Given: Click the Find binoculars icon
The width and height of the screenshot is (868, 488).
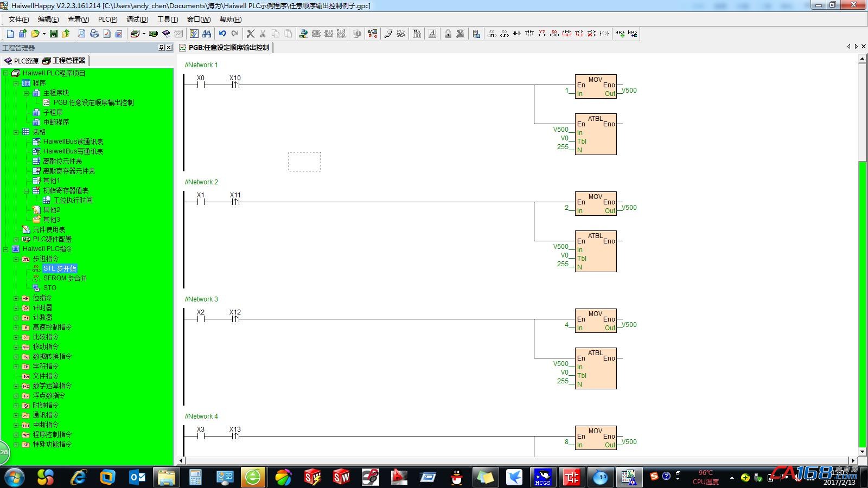Looking at the screenshot, I should 207,34.
